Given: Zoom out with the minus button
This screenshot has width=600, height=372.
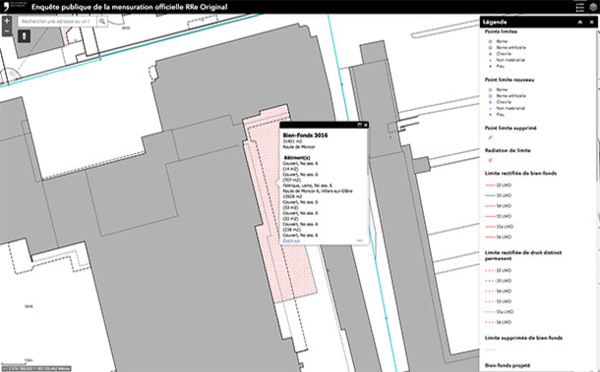Looking at the screenshot, I should [x=7, y=31].
